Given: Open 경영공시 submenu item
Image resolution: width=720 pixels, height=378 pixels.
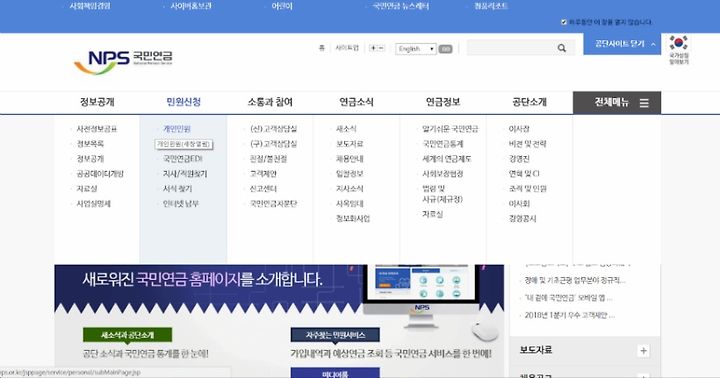Looking at the screenshot, I should [x=522, y=219].
